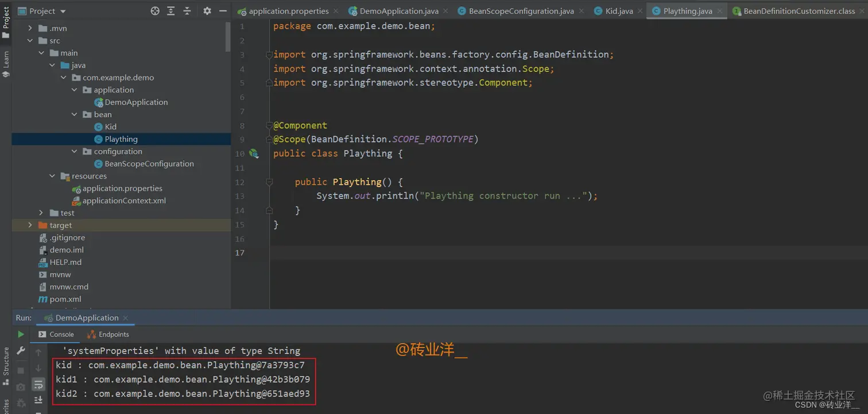
Task: Open the Console tab in Run panel
Action: coord(56,334)
